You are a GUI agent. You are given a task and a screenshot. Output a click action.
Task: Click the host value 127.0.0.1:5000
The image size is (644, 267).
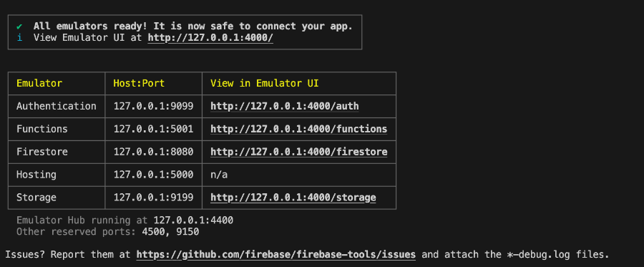pos(153,175)
